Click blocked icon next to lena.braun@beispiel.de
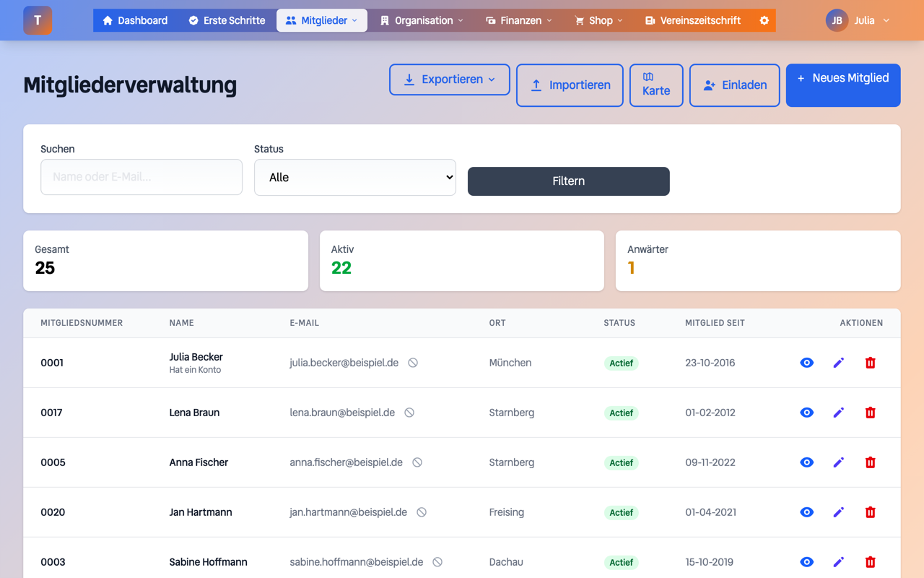The height and width of the screenshot is (578, 924). pyautogui.click(x=409, y=413)
